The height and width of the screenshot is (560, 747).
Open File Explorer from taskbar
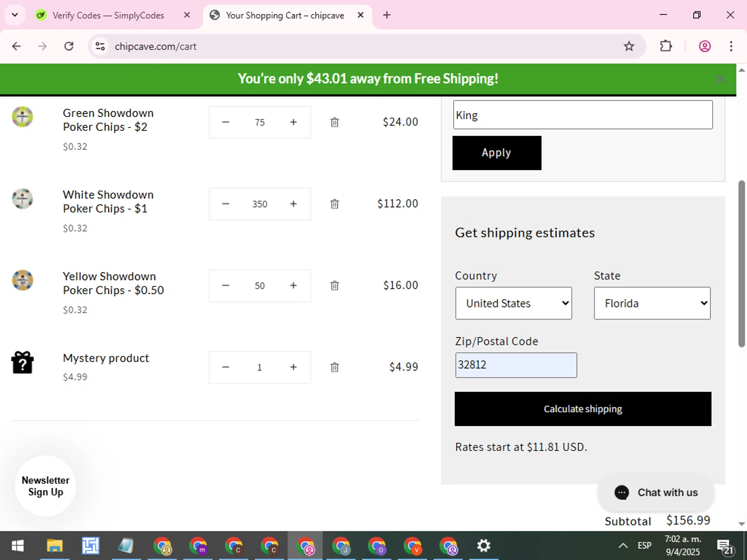pos(54,546)
